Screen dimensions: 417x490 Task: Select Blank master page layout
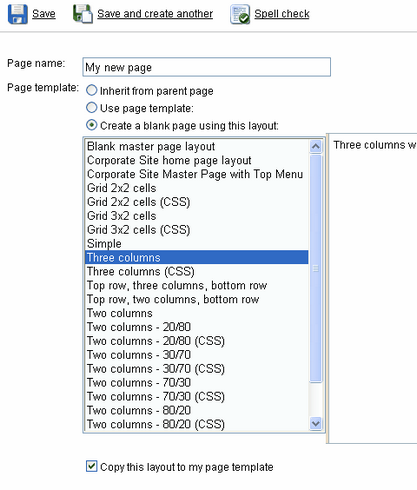click(x=197, y=146)
